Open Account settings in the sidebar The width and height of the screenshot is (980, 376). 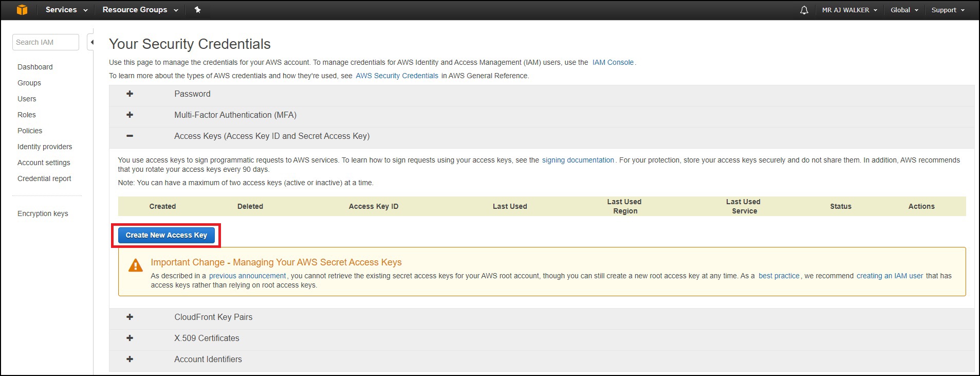pyautogui.click(x=44, y=163)
